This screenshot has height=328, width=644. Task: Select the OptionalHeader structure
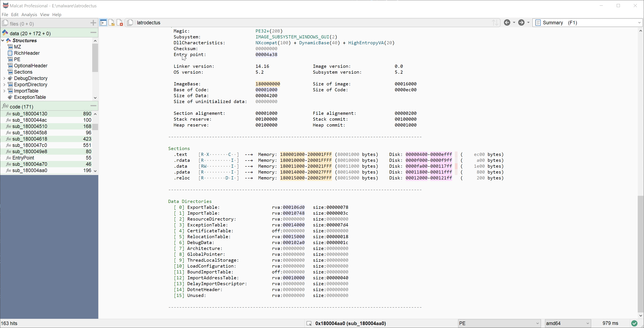pyautogui.click(x=30, y=66)
